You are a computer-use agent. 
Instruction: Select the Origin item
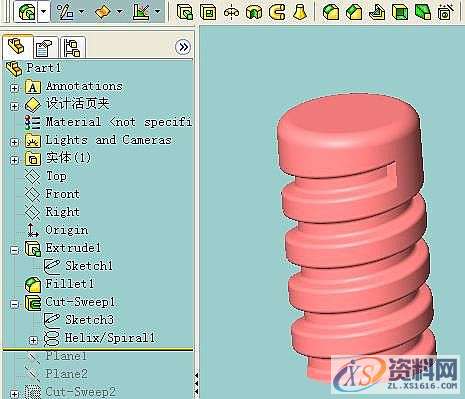[67, 230]
